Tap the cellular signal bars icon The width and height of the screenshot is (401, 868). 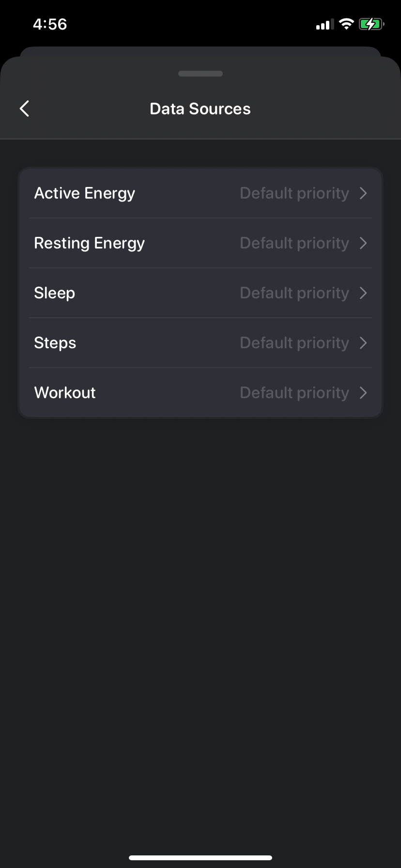(x=325, y=24)
